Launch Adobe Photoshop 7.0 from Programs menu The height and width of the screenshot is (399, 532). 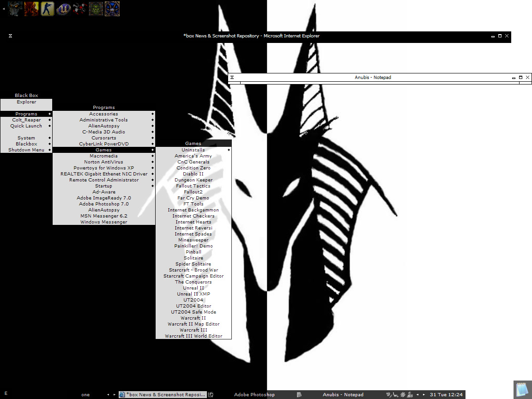click(x=104, y=204)
